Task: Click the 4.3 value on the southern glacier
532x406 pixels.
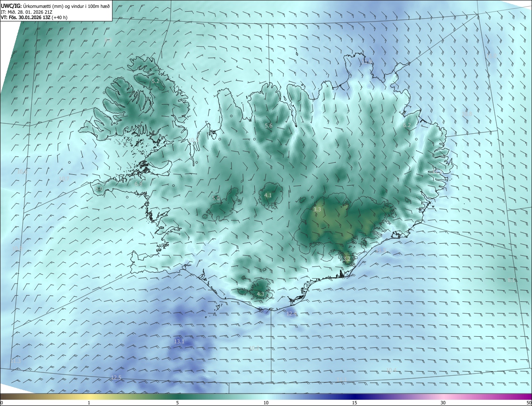Action: point(260,294)
